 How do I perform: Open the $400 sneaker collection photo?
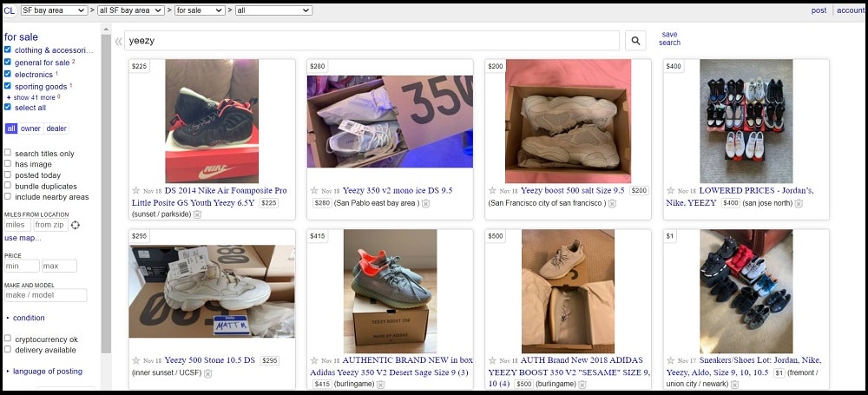pyautogui.click(x=746, y=122)
